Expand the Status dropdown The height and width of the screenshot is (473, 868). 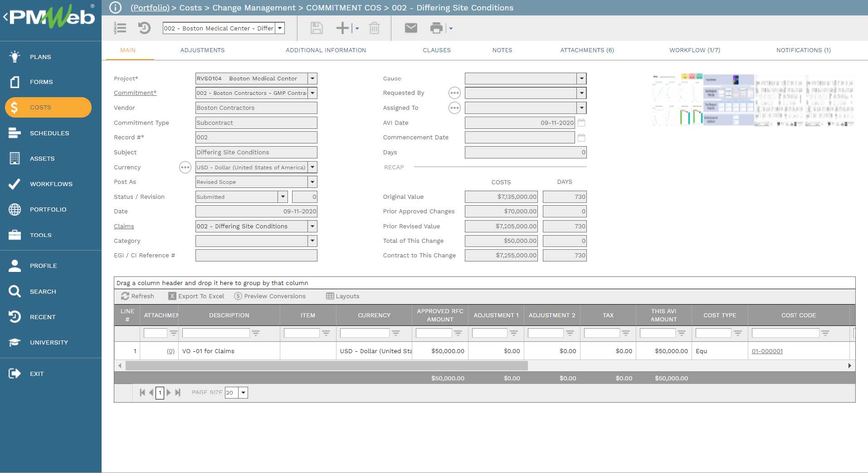pyautogui.click(x=283, y=197)
